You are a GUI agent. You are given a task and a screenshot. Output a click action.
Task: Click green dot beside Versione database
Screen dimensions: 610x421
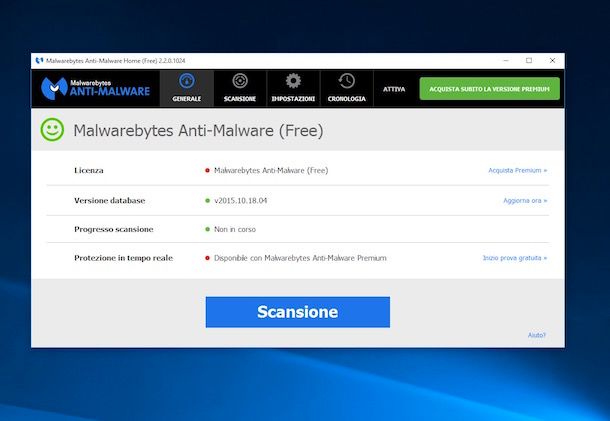(207, 201)
